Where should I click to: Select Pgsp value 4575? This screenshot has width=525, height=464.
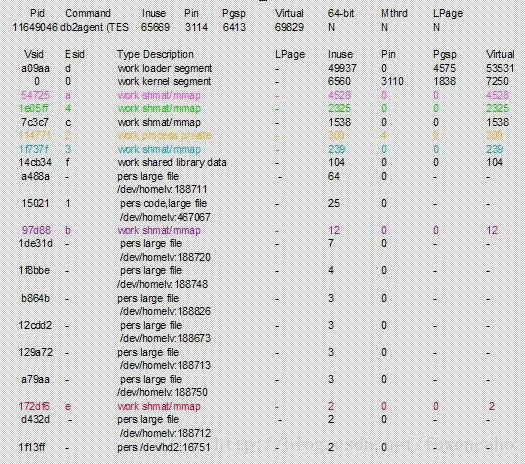(444, 68)
